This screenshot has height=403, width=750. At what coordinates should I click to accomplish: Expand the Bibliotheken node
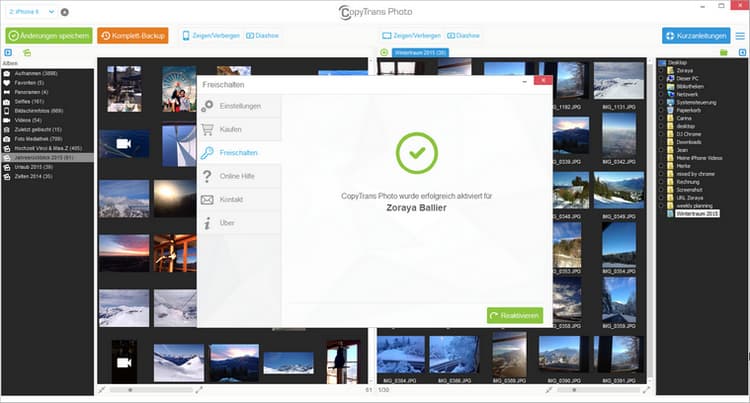662,87
